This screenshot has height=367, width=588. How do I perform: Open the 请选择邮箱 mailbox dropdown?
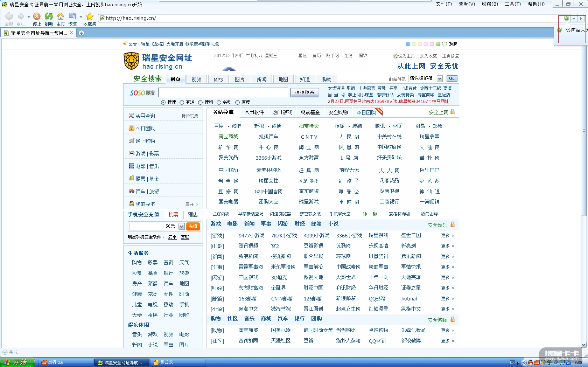click(x=440, y=79)
